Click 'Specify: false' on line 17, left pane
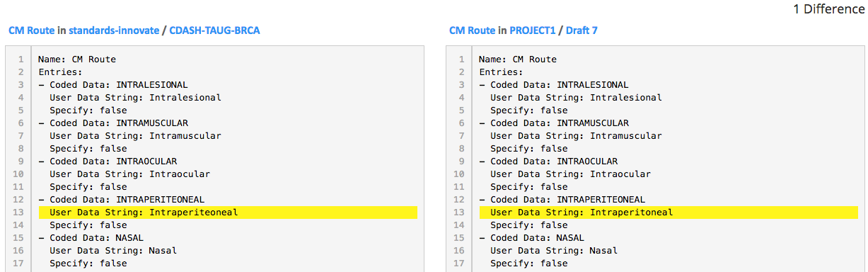The height and width of the screenshot is (272, 868). tap(88, 263)
